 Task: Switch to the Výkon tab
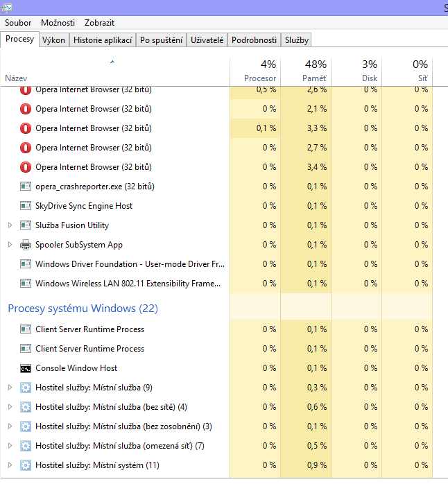pos(53,40)
